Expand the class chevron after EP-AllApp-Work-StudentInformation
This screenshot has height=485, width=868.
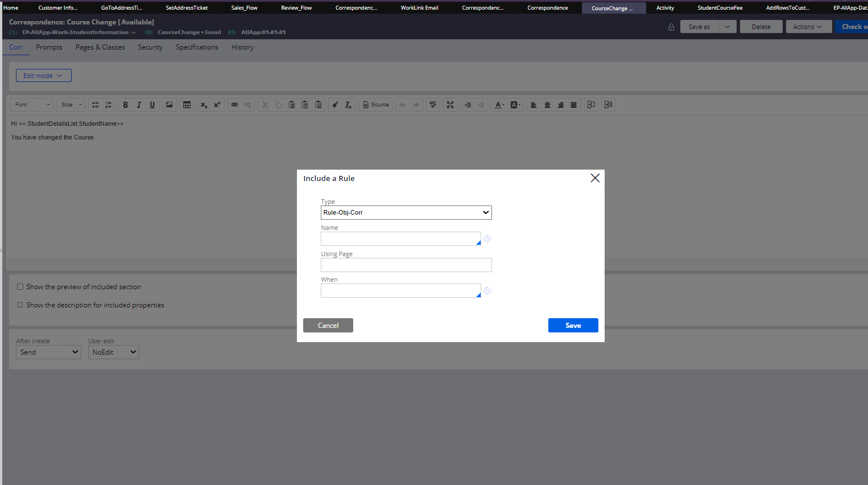click(x=134, y=32)
